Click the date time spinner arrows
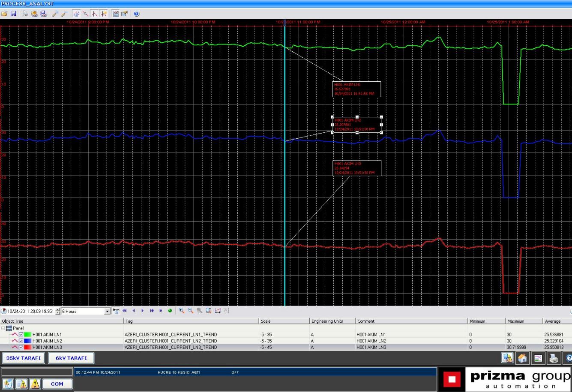 tap(58, 311)
